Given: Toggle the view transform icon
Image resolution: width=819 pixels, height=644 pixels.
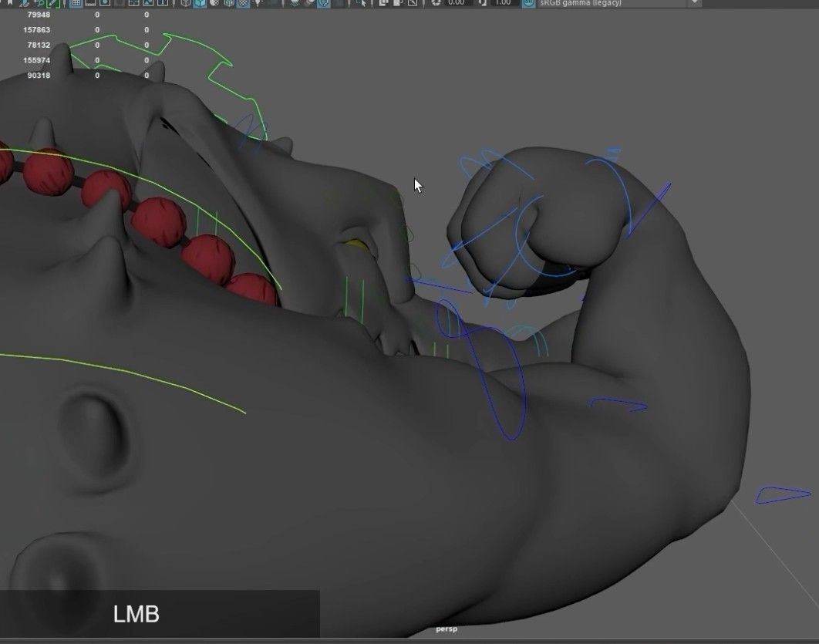Looking at the screenshot, I should [528, 2].
